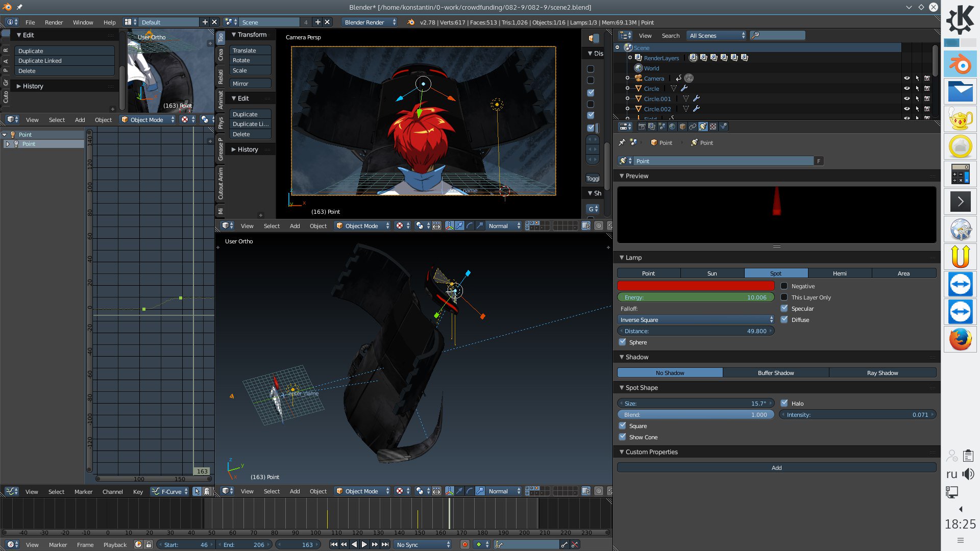
Task: Open the World properties tab
Action: [672, 127]
